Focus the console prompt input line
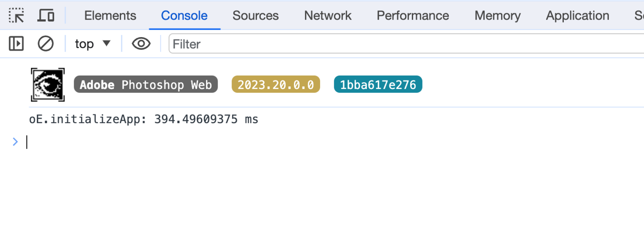 click(193, 142)
